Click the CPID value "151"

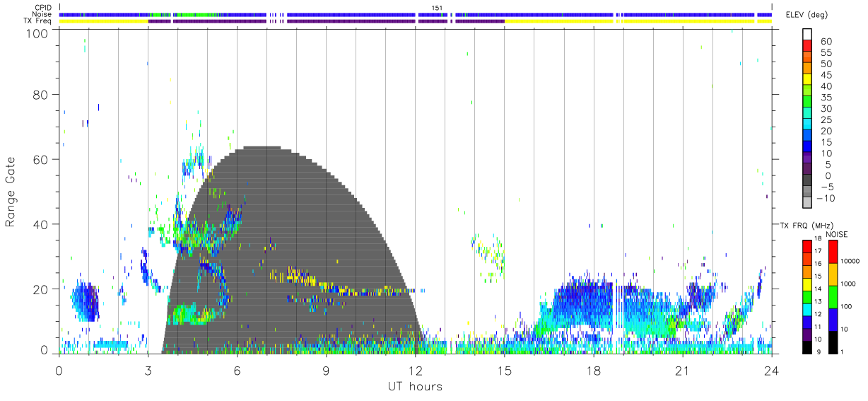pos(438,8)
